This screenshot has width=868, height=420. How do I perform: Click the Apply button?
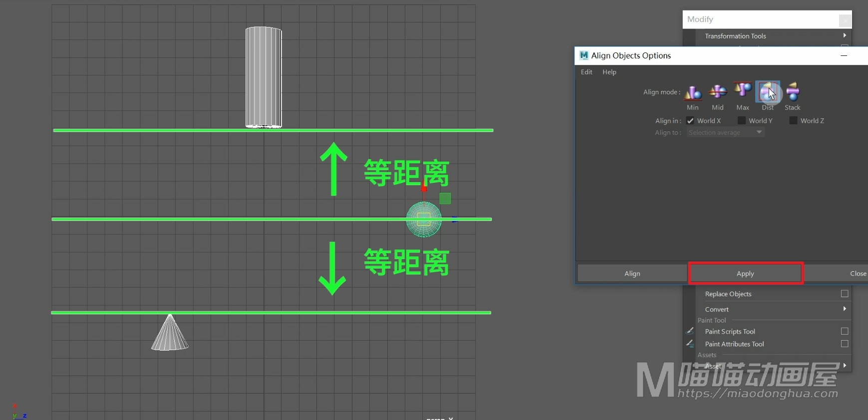click(745, 273)
